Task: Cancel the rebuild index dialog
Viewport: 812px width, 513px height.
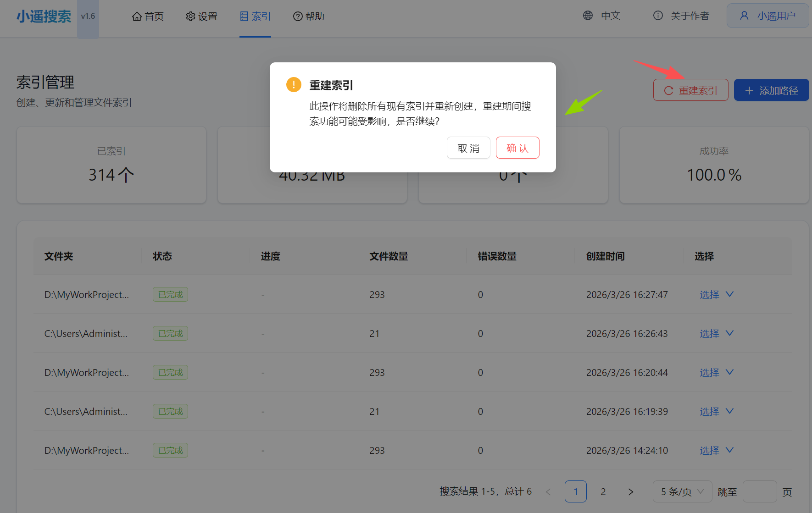Action: [x=468, y=148]
